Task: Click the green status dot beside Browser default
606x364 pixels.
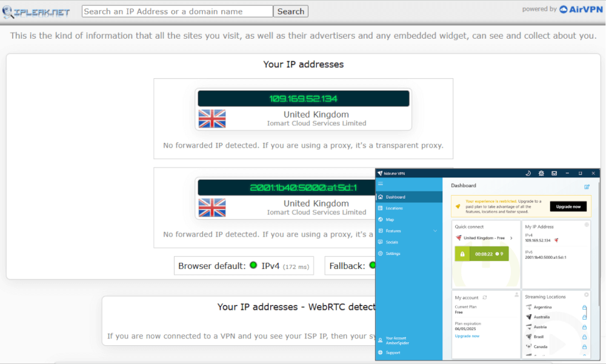Action: (x=253, y=265)
